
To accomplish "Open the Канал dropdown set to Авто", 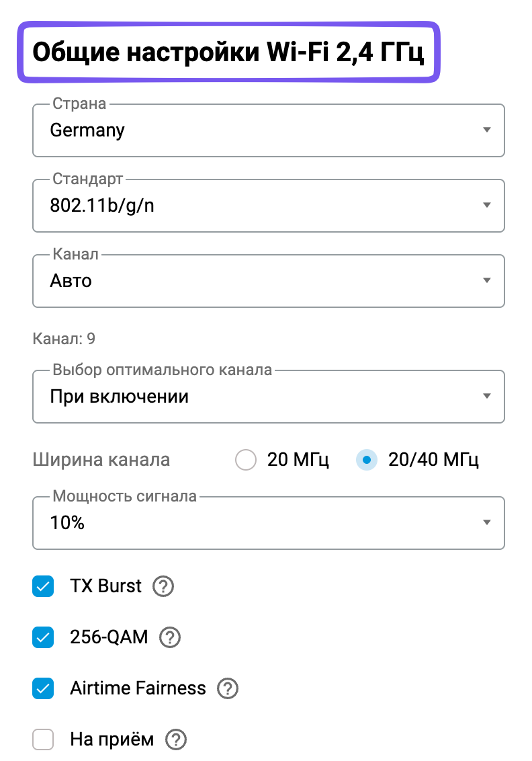I will [268, 281].
